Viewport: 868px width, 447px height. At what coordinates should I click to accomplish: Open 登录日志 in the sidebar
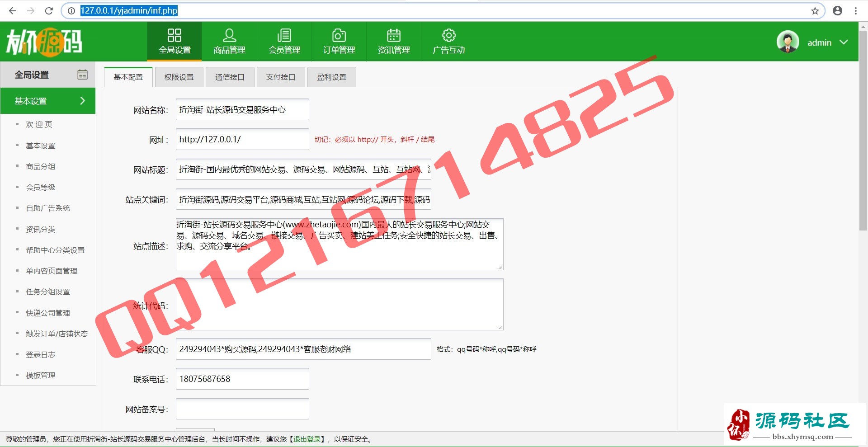coord(40,354)
